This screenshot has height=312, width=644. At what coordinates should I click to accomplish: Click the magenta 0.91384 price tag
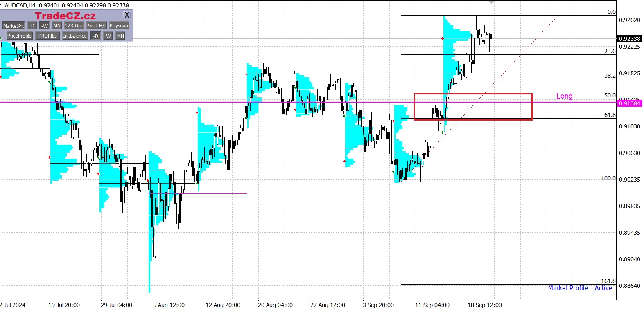629,103
